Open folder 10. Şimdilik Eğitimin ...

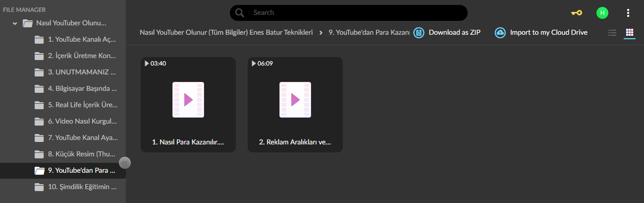(x=82, y=187)
